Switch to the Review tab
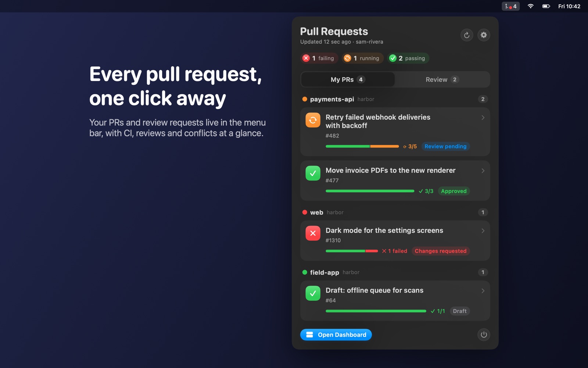This screenshot has width=588, height=368. 442,79
